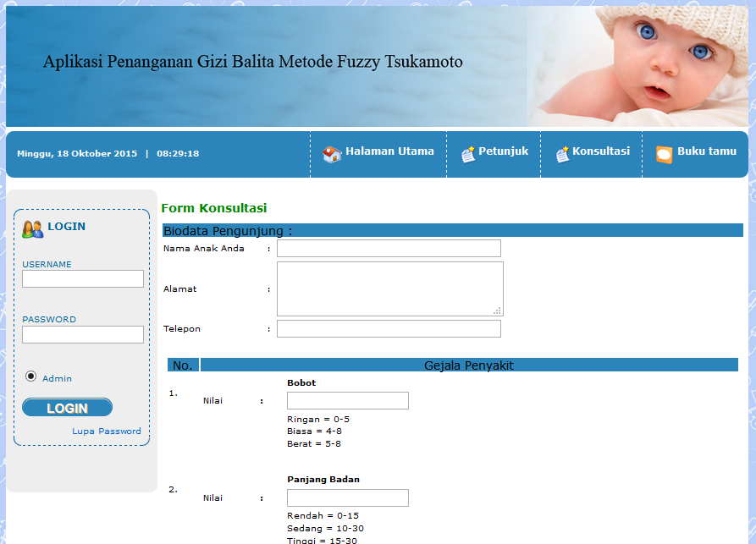The width and height of the screenshot is (756, 544).
Task: Click the text Sedang = 10-30
Action: pos(325,529)
